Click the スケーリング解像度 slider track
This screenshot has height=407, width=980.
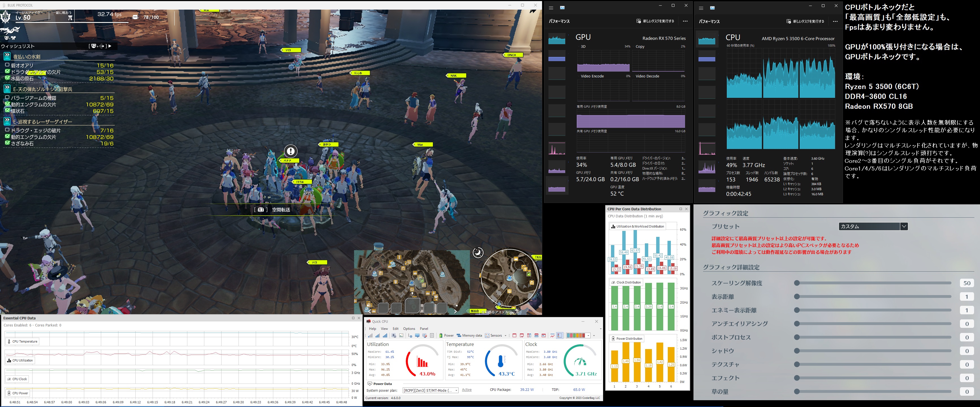(x=873, y=283)
